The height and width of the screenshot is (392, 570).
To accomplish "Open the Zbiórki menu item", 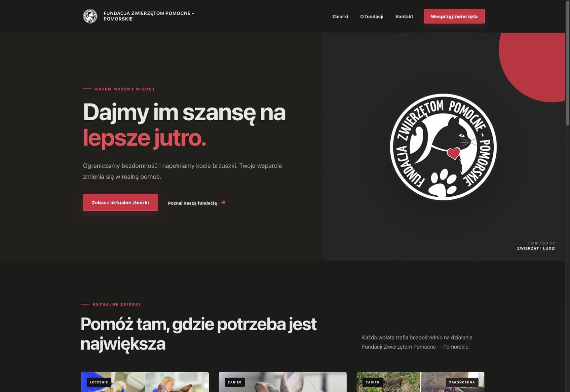I will 340,16.
